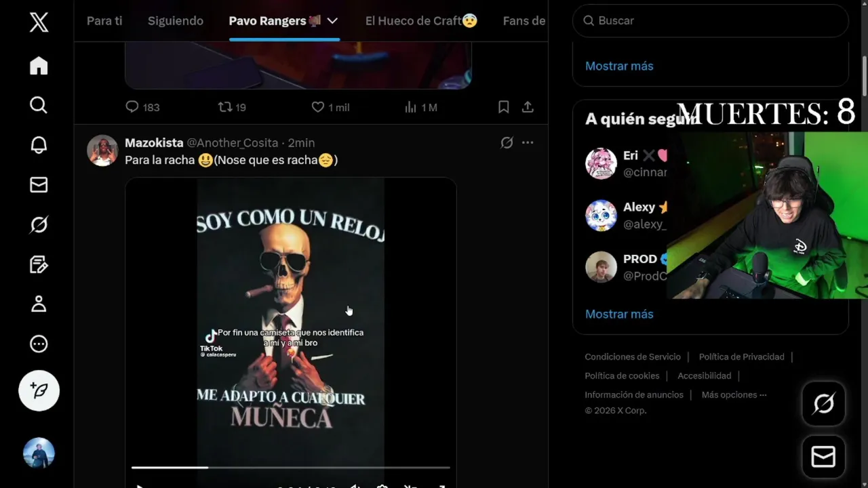Go to Home via house icon
The width and height of the screenshot is (868, 488).
click(39, 66)
